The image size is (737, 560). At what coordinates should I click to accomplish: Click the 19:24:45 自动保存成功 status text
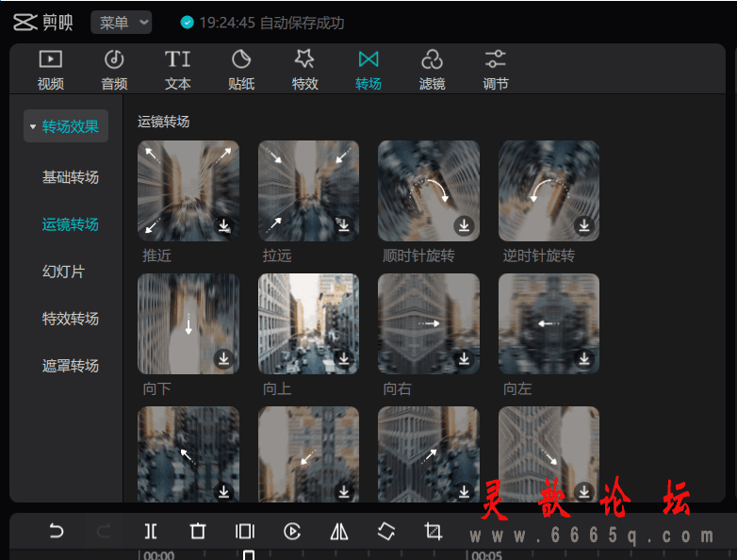pyautogui.click(x=271, y=23)
